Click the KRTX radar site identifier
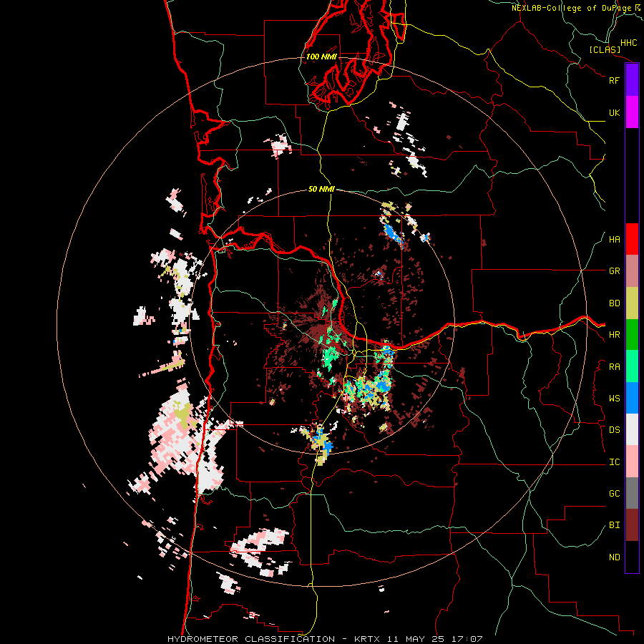The width and height of the screenshot is (644, 644). pos(367,639)
